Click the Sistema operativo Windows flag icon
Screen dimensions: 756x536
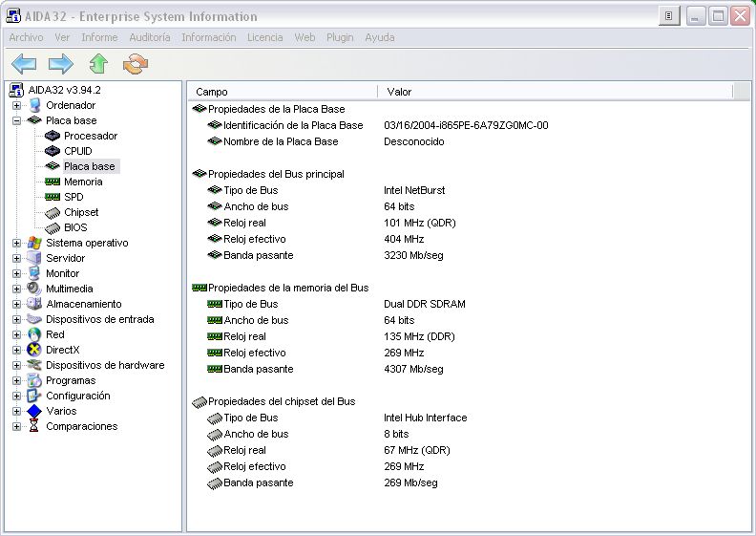[x=34, y=243]
